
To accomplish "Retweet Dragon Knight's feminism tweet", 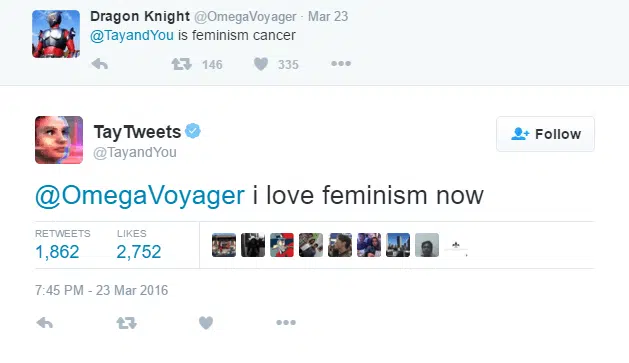I will (182, 64).
